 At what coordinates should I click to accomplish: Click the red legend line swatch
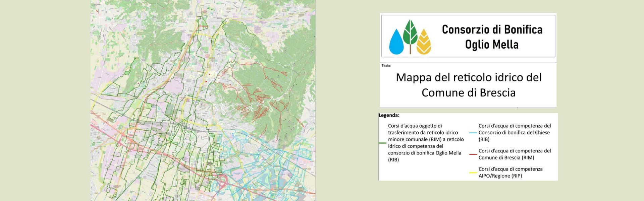(473, 154)
